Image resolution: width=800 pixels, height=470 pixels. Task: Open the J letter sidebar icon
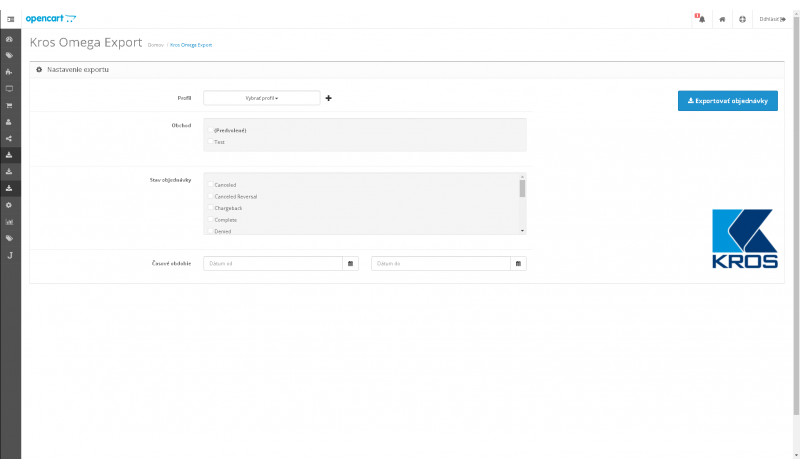tap(10, 255)
